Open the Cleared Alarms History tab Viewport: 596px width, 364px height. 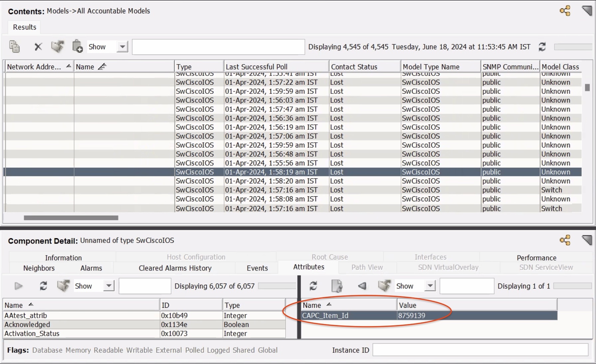(175, 268)
